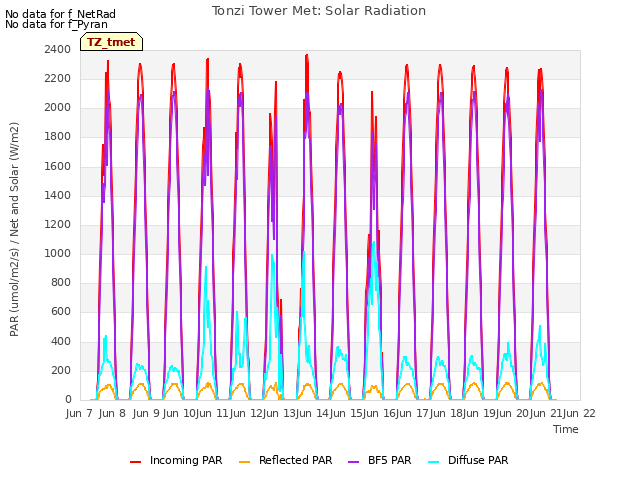Click the Jun 21 x-axis date label
Image resolution: width=640 pixels, height=480 pixels.
pyautogui.click(x=547, y=413)
